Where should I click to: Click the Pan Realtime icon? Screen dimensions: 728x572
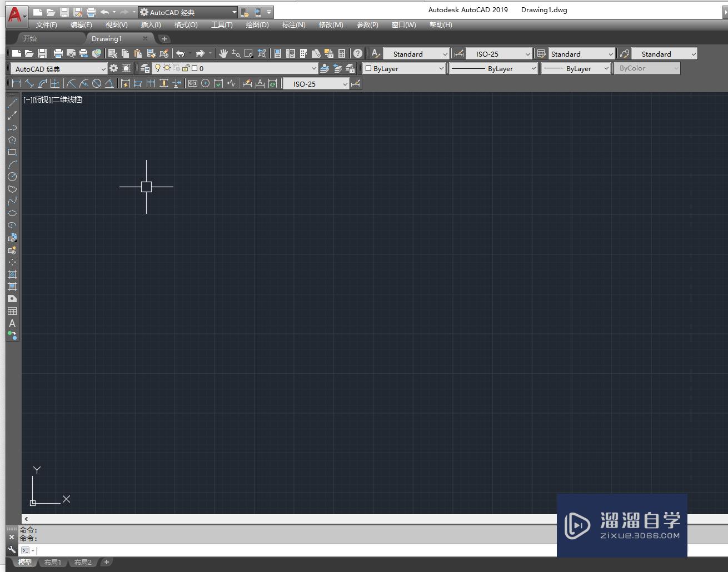click(223, 53)
